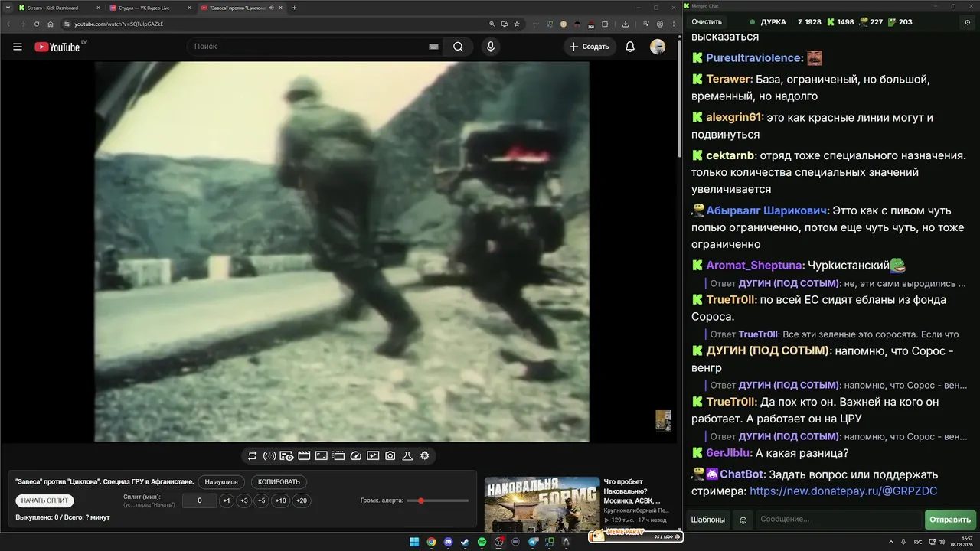
Task: Switch to the VK Видео Live studio tab
Action: [x=152, y=8]
